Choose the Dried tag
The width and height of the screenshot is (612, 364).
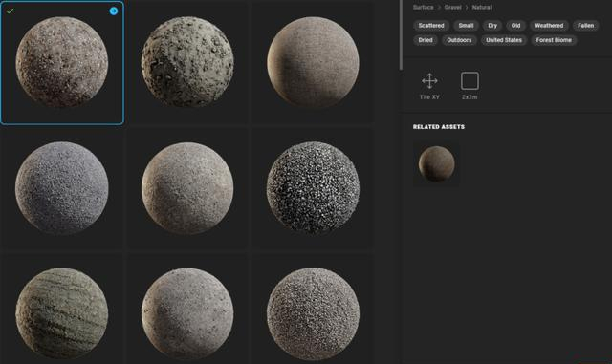[426, 40]
